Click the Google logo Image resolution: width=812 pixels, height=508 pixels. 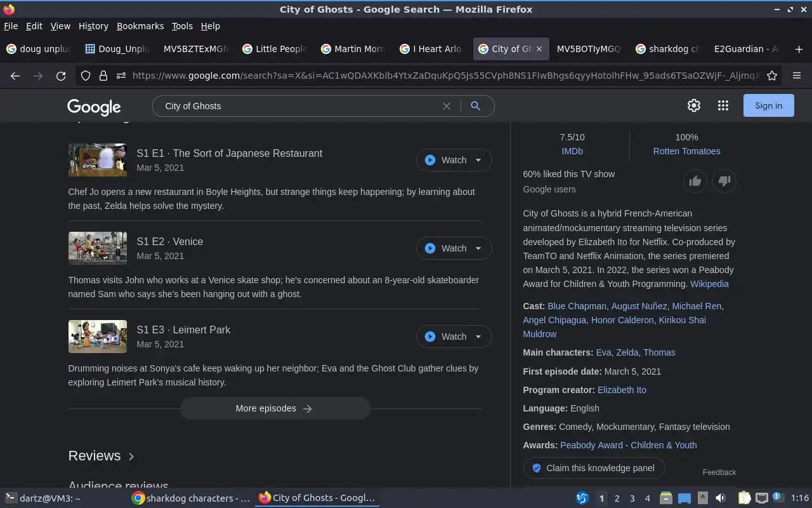pyautogui.click(x=94, y=107)
